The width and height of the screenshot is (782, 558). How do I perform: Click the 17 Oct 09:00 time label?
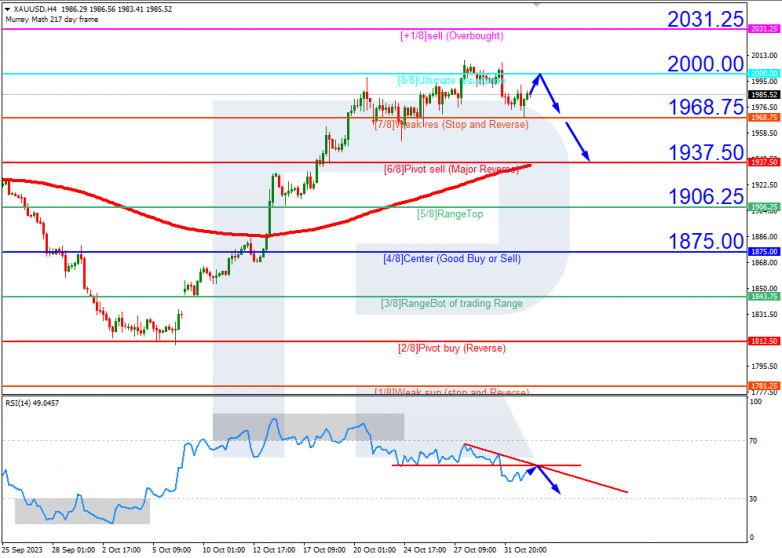(324, 550)
